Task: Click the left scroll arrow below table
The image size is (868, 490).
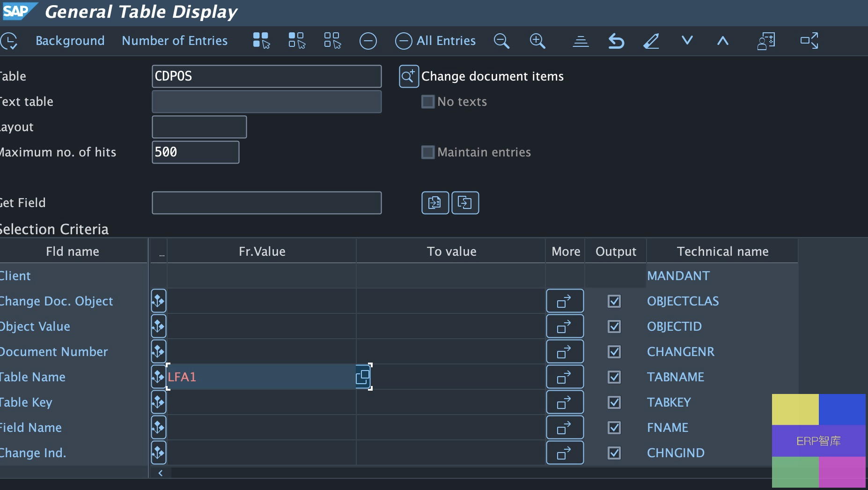Action: (161, 473)
